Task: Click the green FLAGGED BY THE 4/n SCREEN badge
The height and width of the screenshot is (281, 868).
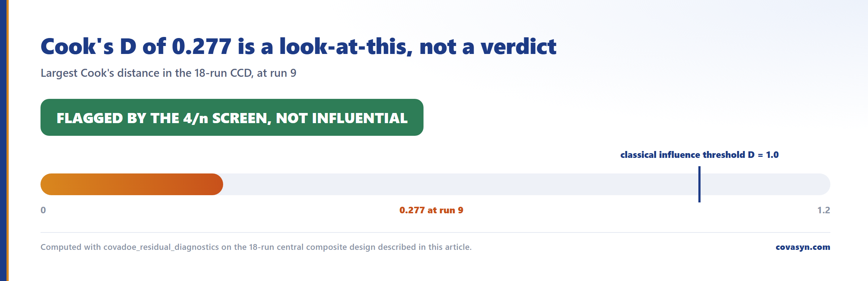Action: pyautogui.click(x=232, y=117)
